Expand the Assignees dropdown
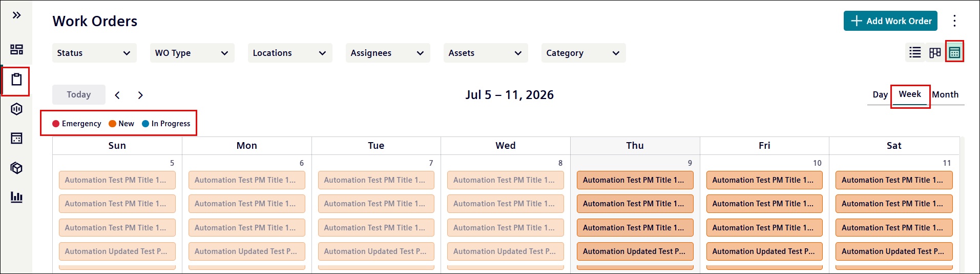The width and height of the screenshot is (980, 274). pos(388,53)
